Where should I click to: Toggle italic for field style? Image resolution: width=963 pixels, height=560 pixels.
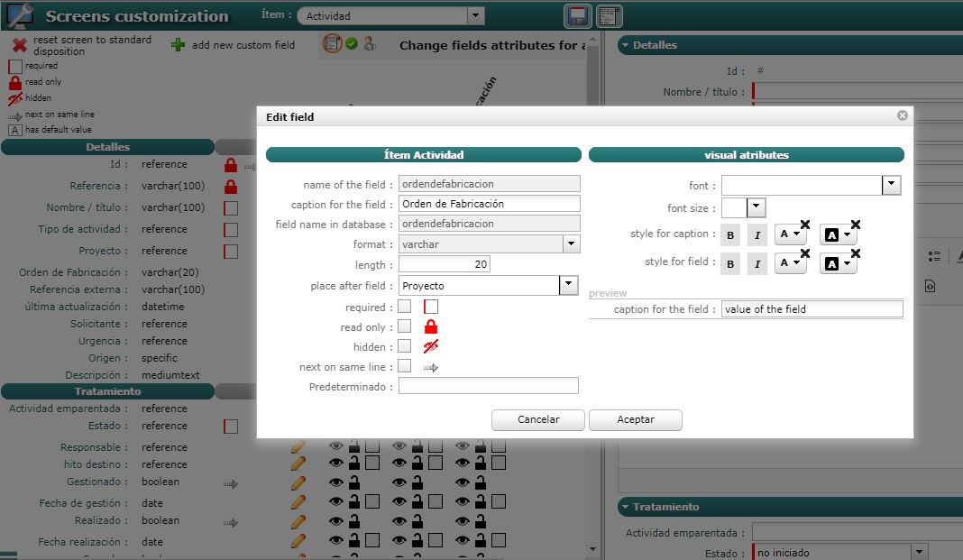coord(757,263)
